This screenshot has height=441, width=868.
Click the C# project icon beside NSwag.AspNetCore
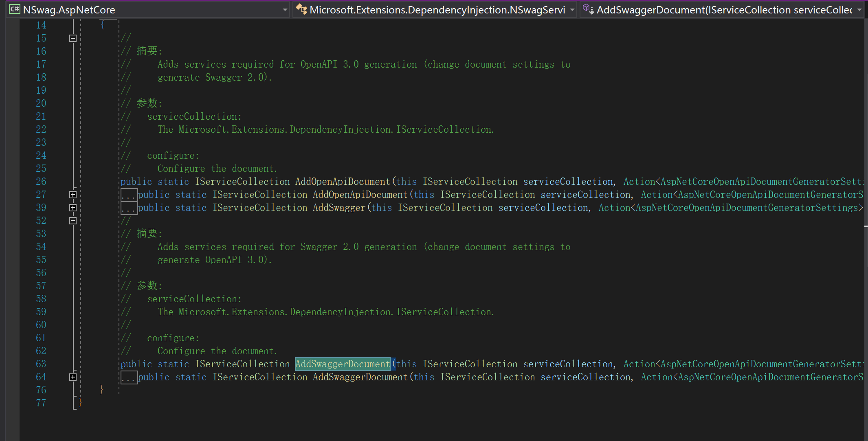pos(15,9)
